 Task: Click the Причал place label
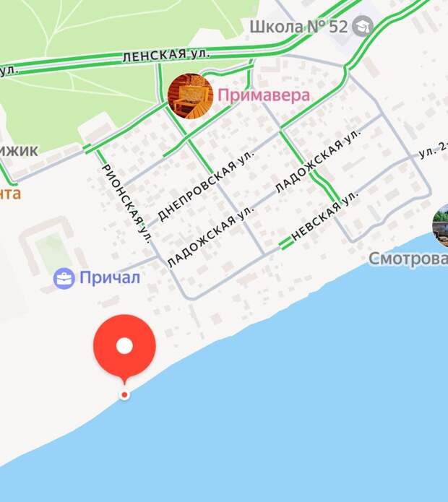(x=110, y=277)
